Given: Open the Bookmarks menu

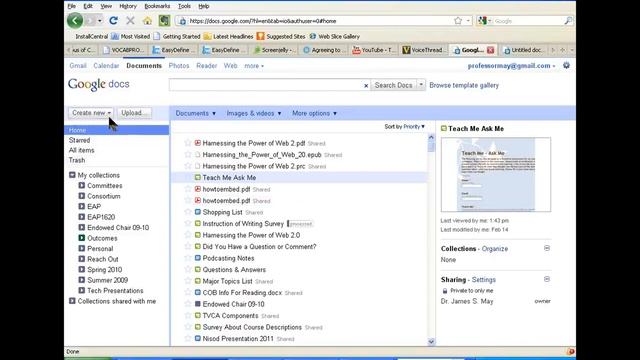Looking at the screenshot, I should point(157,6).
